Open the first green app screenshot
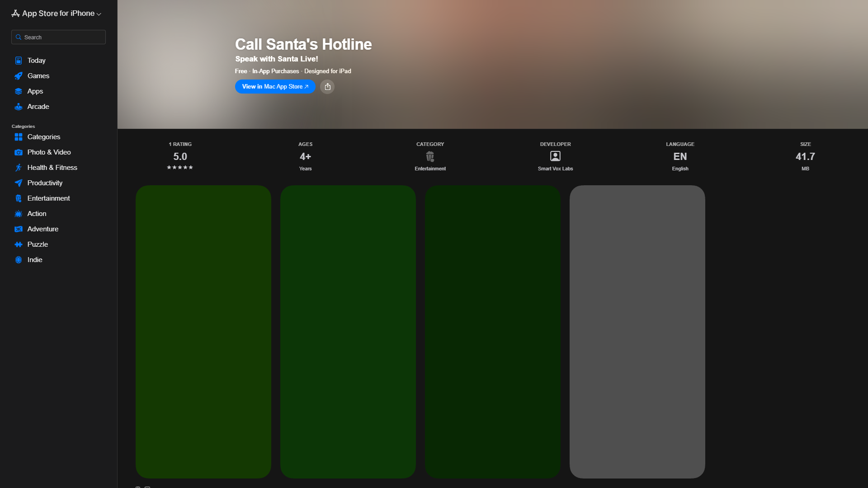The width and height of the screenshot is (868, 488). [203, 332]
